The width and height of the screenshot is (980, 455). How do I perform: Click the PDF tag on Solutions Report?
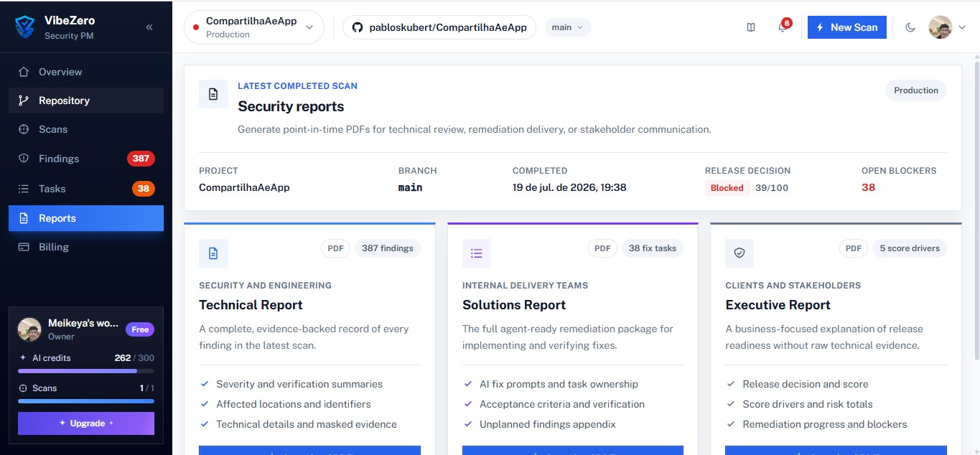pos(602,248)
